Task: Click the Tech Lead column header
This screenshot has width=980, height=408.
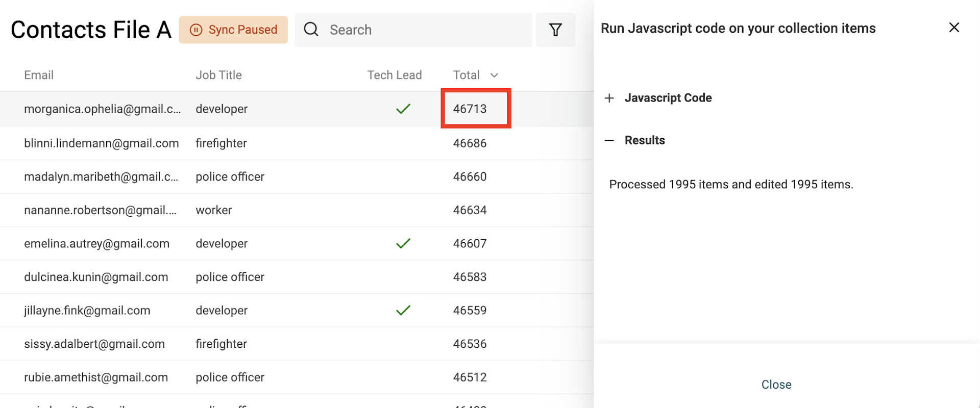Action: (394, 75)
